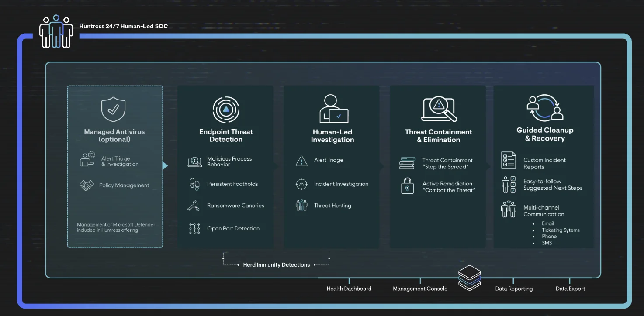Click the Managed Antivirus shield checkmark icon
The width and height of the screenshot is (644, 316).
(113, 110)
